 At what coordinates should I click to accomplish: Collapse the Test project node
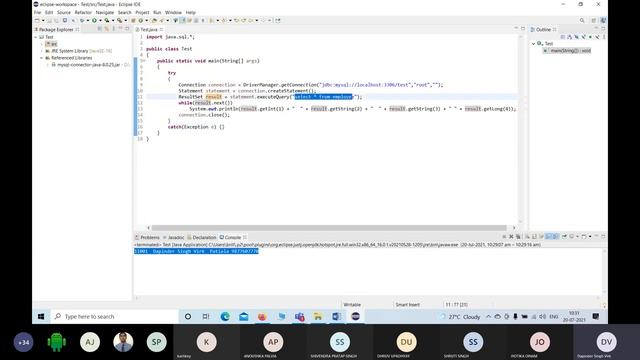36,37
